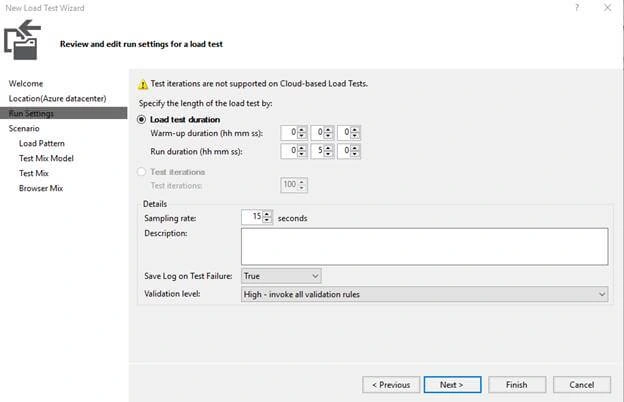The width and height of the screenshot is (624, 402).
Task: Click inside the Description text box
Action: 424,246
